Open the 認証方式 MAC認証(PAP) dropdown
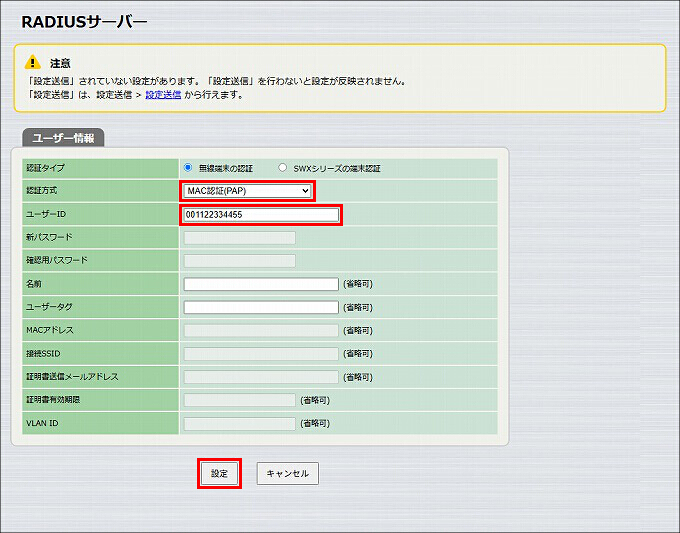The height and width of the screenshot is (533, 680). tap(247, 191)
